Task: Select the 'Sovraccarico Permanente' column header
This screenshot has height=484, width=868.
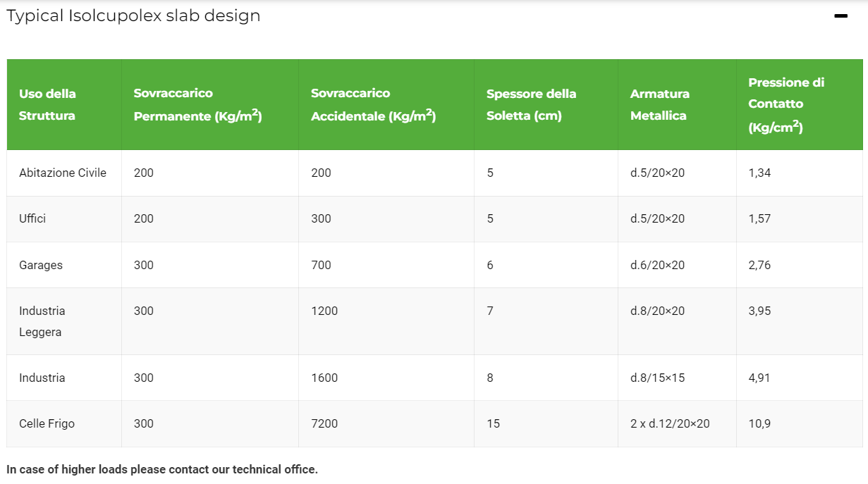Action: pyautogui.click(x=210, y=104)
